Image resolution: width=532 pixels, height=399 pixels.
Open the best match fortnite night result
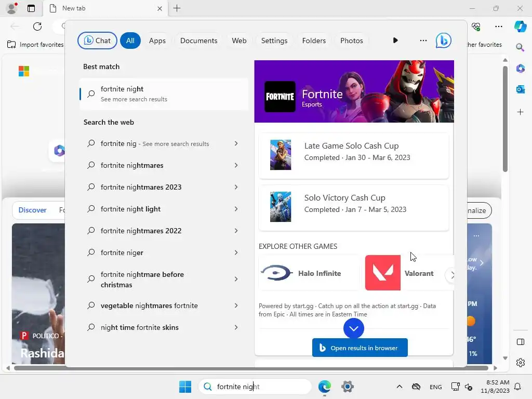pos(164,94)
